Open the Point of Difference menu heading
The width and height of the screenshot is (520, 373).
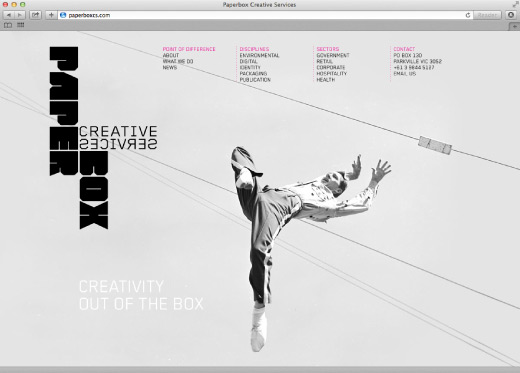[189, 49]
